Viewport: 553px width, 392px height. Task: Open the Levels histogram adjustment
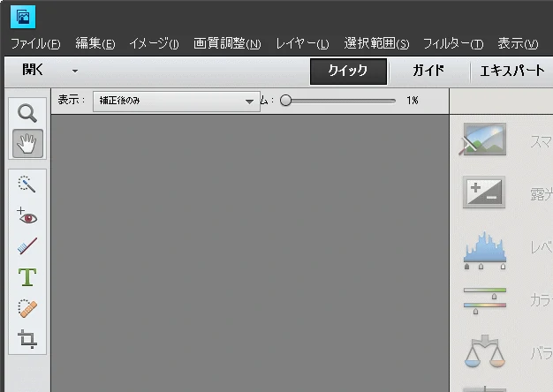485,250
